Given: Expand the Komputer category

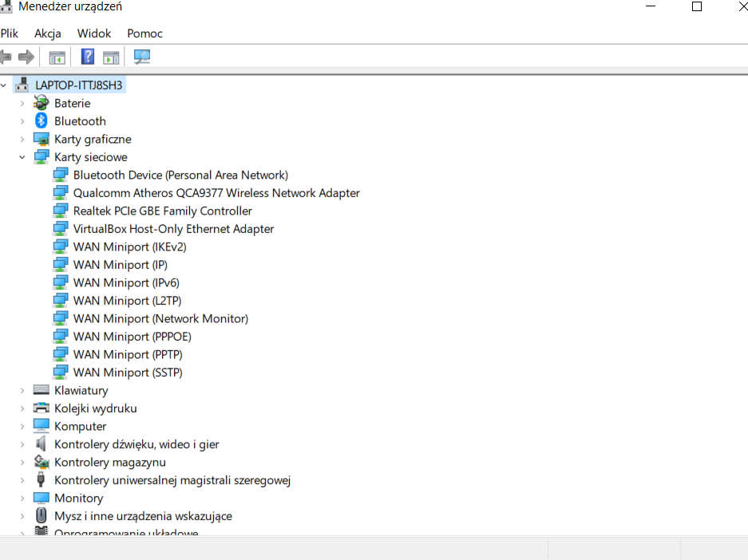Looking at the screenshot, I should click(x=22, y=427).
